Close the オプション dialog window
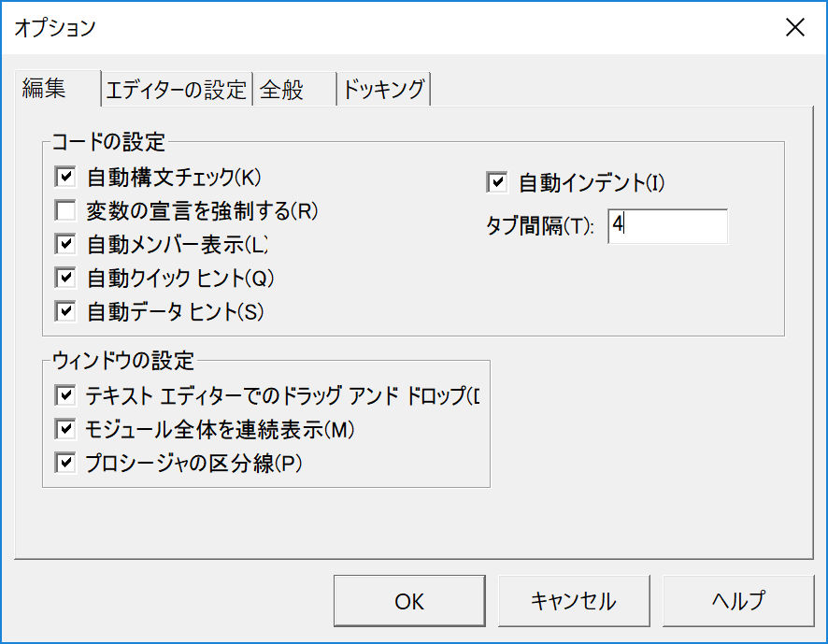Image resolution: width=828 pixels, height=644 pixels. (x=795, y=27)
